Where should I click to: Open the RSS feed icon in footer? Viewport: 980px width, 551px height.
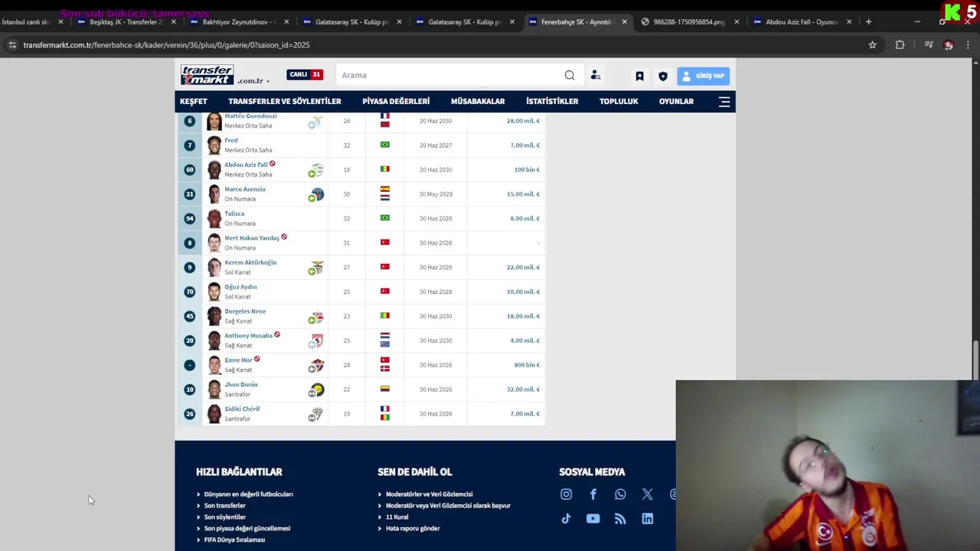(x=620, y=519)
